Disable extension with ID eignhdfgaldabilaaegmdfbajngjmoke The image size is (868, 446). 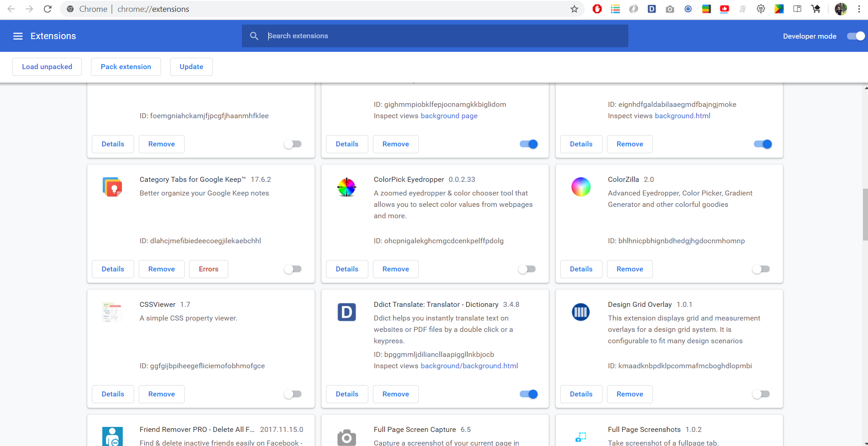pyautogui.click(x=763, y=144)
